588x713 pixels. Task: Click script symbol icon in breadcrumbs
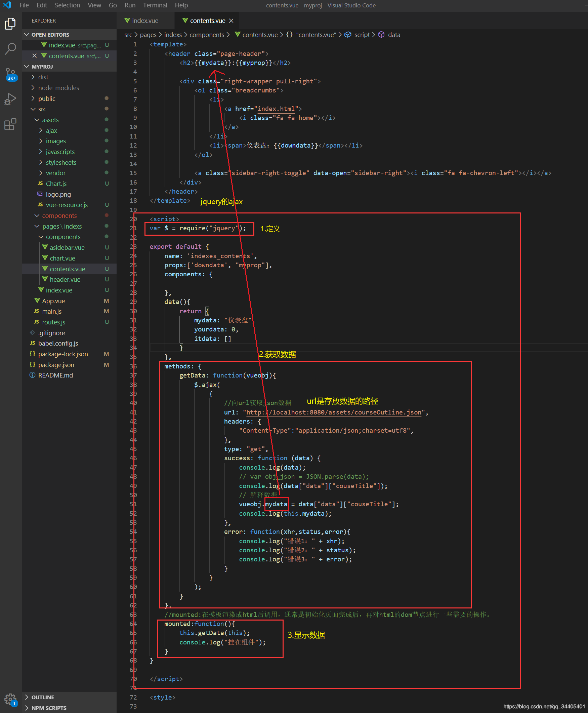(x=348, y=35)
